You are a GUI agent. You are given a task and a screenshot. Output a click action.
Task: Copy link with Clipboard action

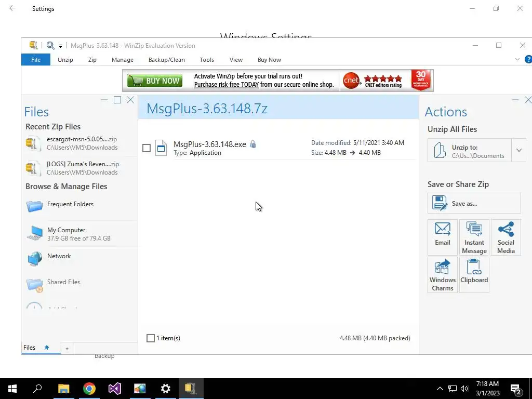tap(474, 274)
